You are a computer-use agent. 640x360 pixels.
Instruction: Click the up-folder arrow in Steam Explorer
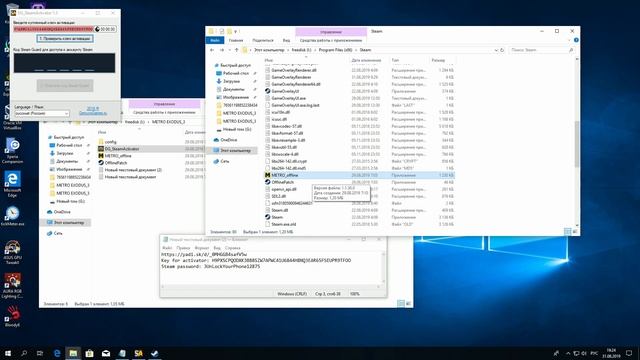coord(236,50)
